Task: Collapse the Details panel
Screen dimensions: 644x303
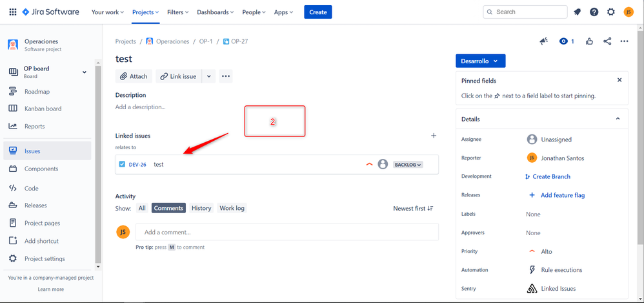Action: 618,119
